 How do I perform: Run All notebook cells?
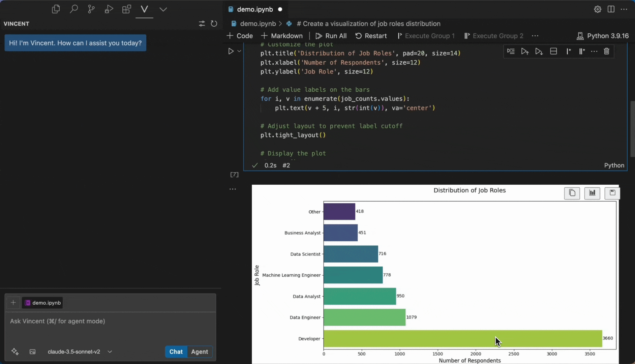point(331,36)
